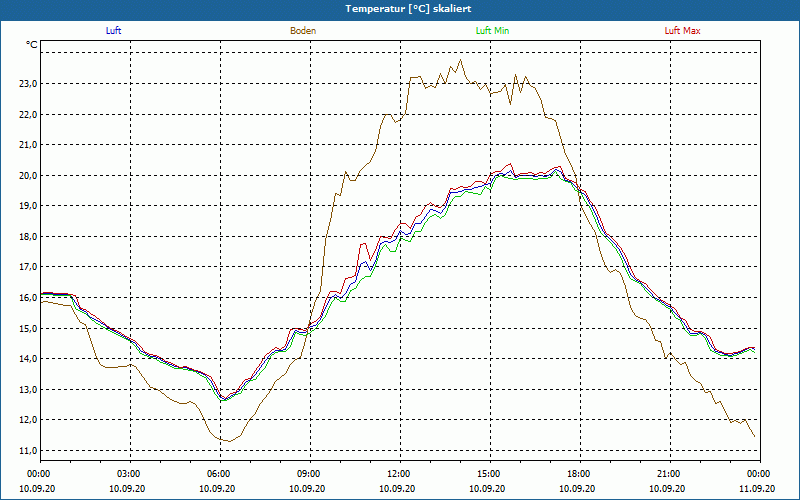Click the 11,0 y-axis value
Image resolution: width=800 pixels, height=500 pixels.
coord(28,451)
